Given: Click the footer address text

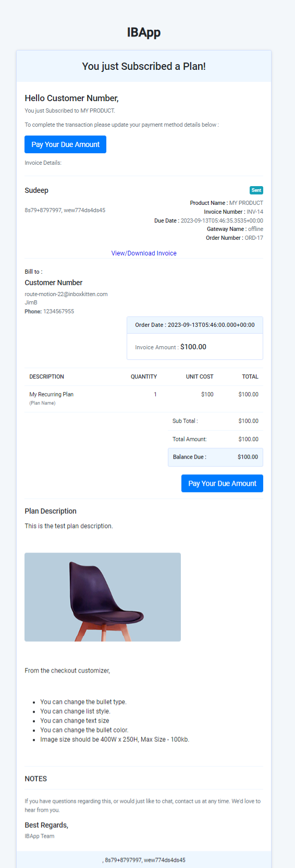Looking at the screenshot, I should [144, 860].
